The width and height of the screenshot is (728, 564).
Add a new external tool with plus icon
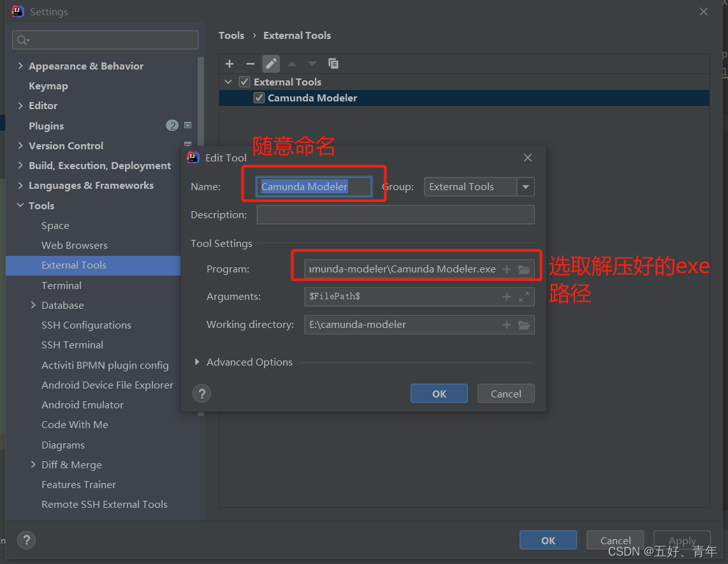229,64
